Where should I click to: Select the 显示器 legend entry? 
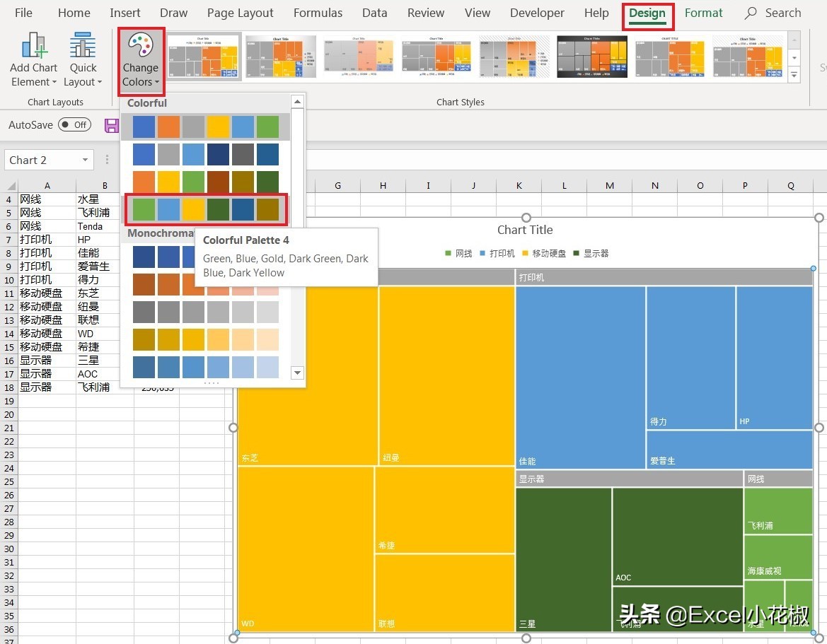(x=591, y=254)
